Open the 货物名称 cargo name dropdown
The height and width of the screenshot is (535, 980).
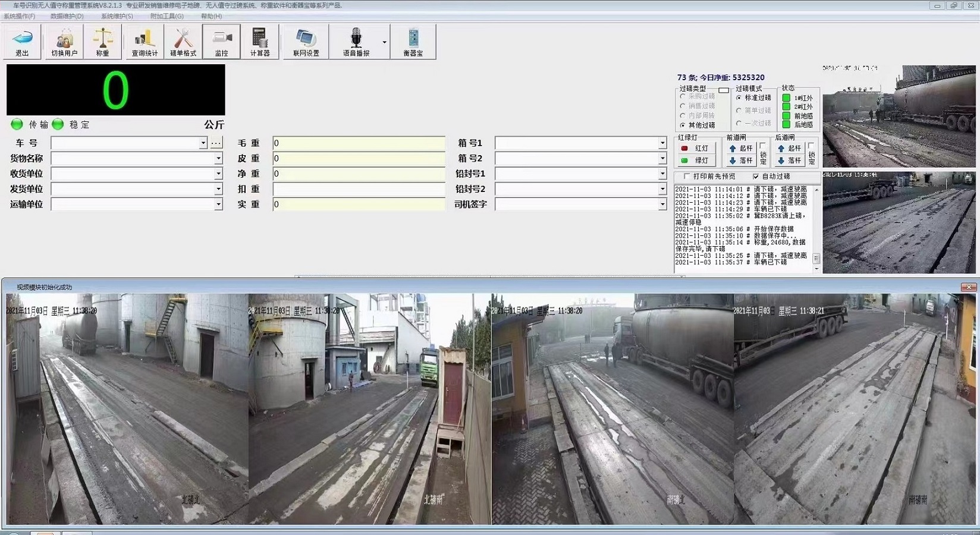tap(219, 158)
